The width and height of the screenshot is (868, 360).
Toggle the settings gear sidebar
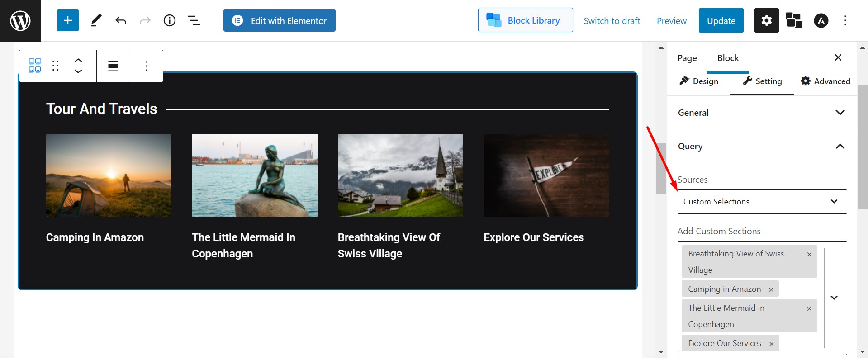coord(766,21)
